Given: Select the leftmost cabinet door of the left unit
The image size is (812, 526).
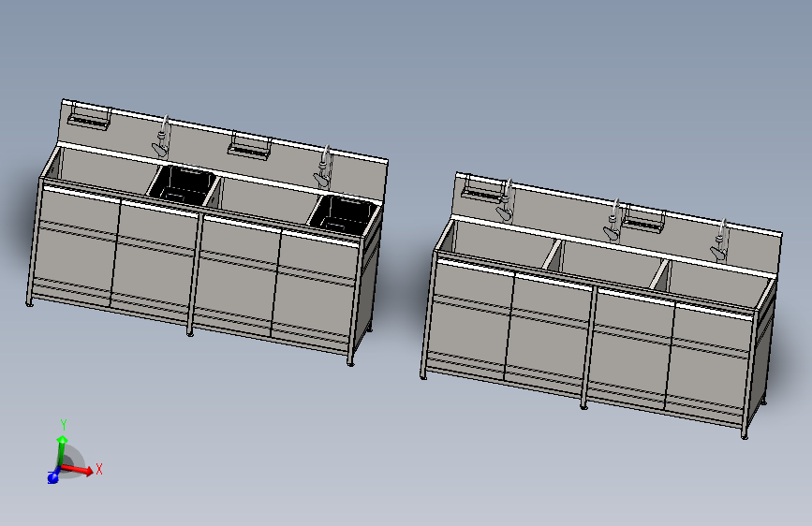Looking at the screenshot, I should pyautogui.click(x=76, y=246).
